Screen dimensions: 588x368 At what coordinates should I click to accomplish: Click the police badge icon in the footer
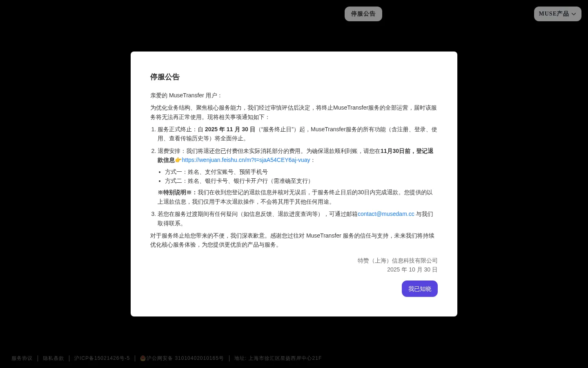click(x=143, y=358)
